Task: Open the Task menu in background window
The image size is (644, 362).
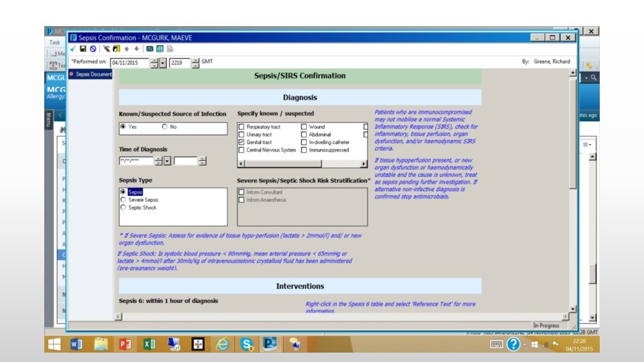Action: (54, 42)
